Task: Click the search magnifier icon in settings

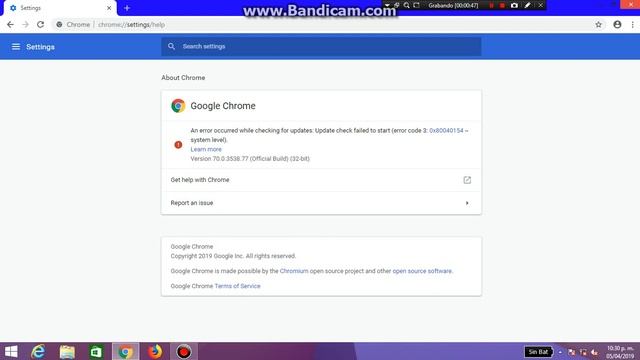Action: pyautogui.click(x=171, y=47)
